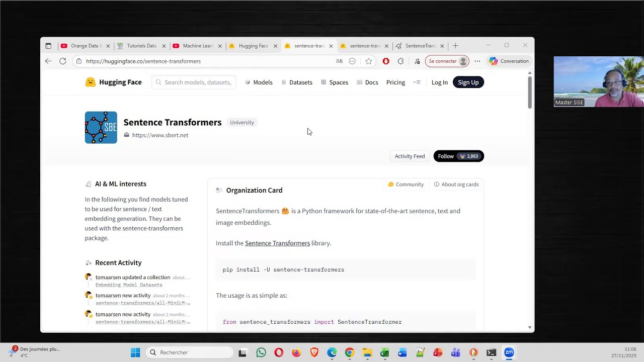Reload the current page
Image resolution: width=644 pixels, height=362 pixels.
click(x=62, y=61)
